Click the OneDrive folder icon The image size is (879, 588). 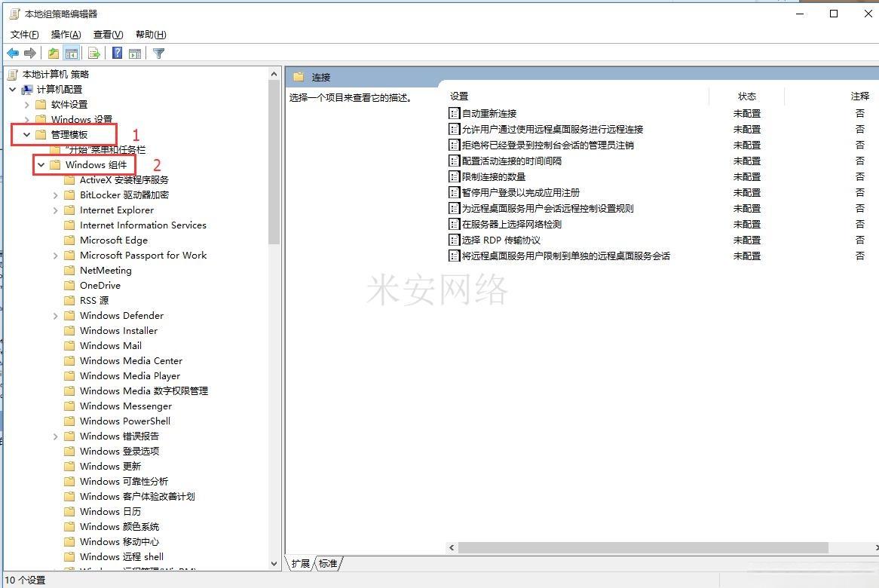coord(69,285)
